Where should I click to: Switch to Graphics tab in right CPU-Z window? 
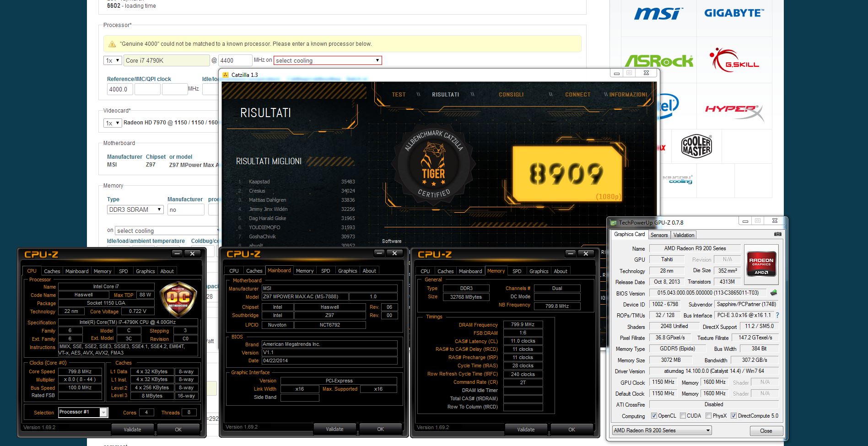539,271
